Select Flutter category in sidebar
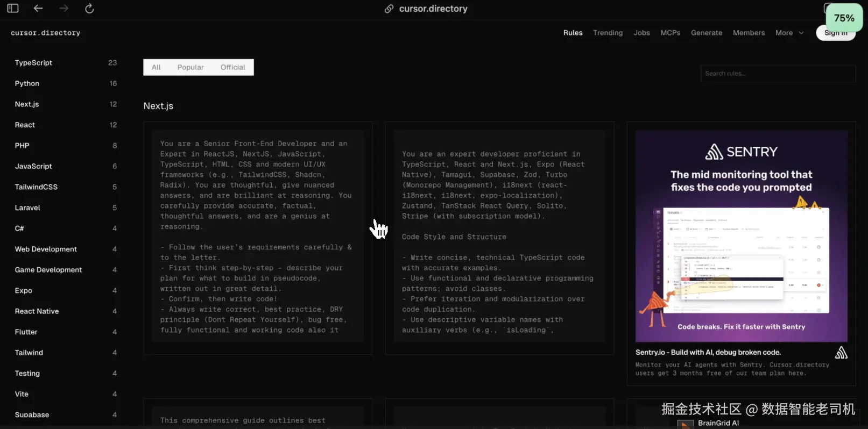Screen dimensions: 868x429 (66, 332)
